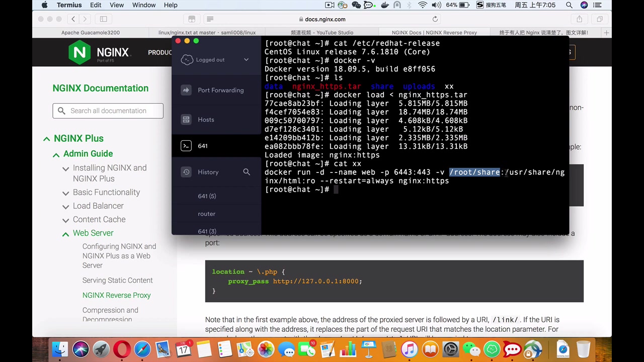Open Configuring NGINX as a Web Server
This screenshot has width=644, height=362.
point(119,256)
